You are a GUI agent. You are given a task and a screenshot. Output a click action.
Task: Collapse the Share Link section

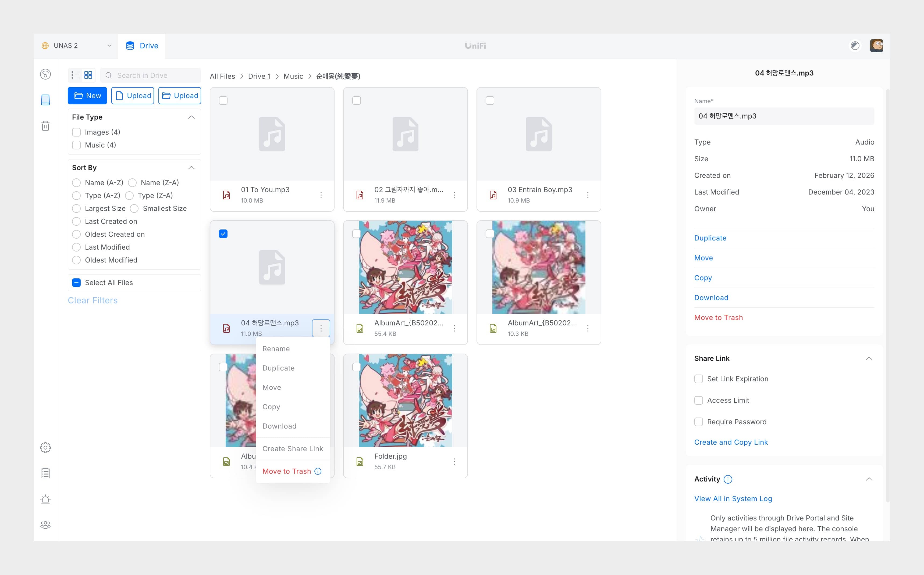[x=869, y=358]
